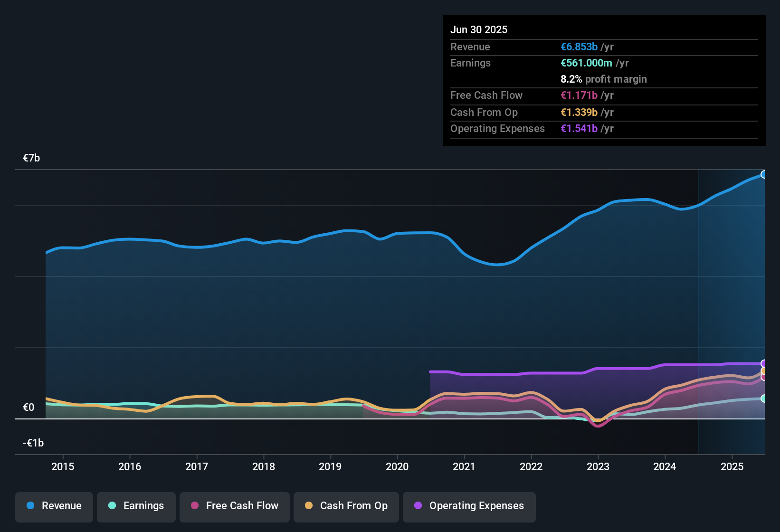Toggle the Earnings series off

pos(136,506)
